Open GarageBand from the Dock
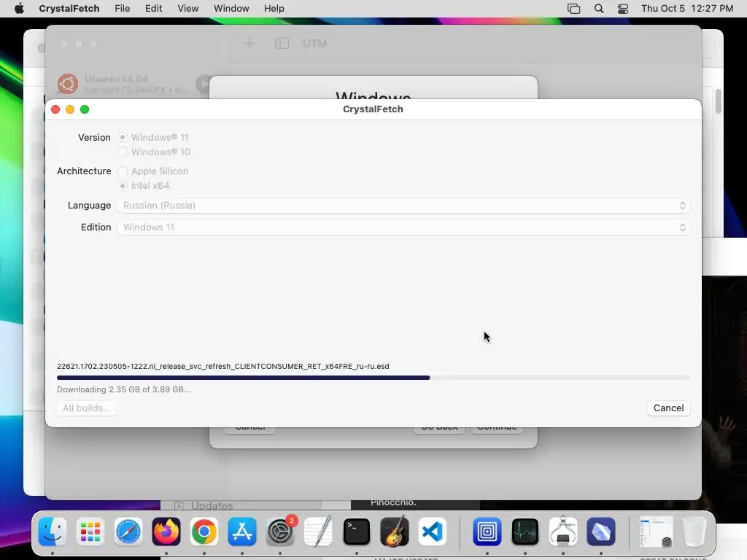 click(395, 532)
